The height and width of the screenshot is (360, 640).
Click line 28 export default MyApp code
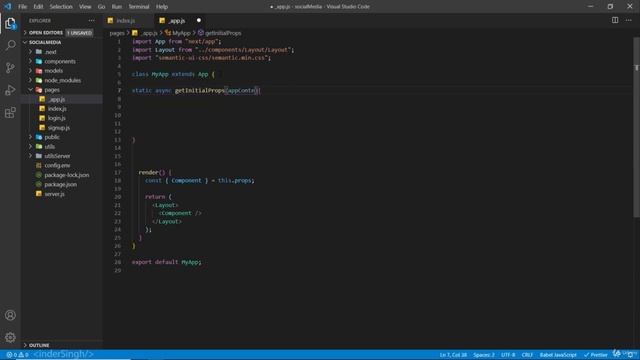(167, 262)
